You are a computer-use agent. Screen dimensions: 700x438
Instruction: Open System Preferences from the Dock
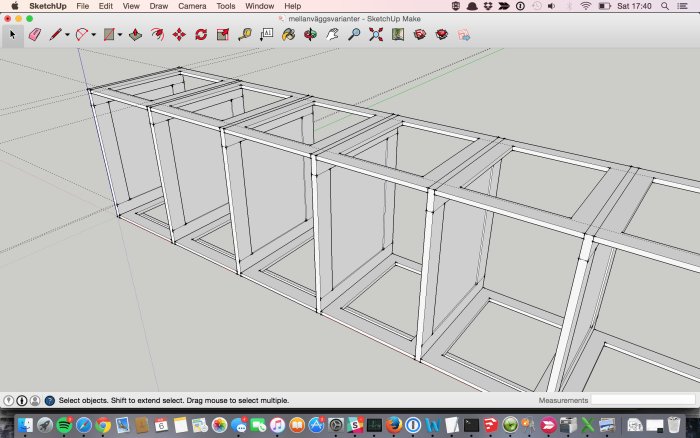click(335, 425)
